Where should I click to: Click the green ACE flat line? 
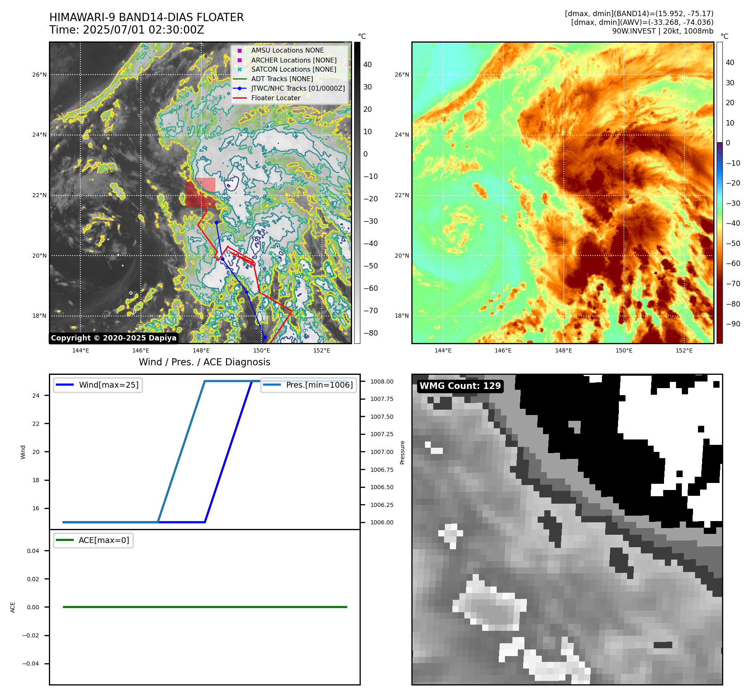point(205,607)
